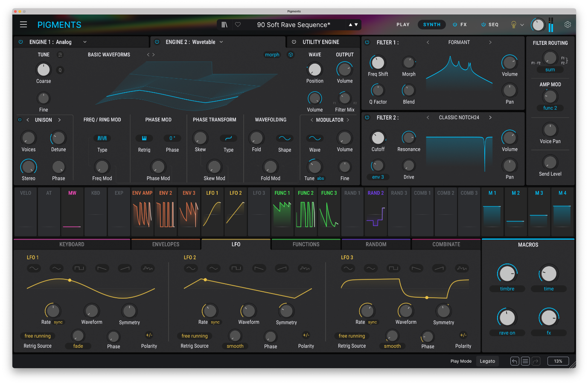Switch to the ENVELOPES tab
Image resolution: width=588 pixels, height=384 pixels.
coord(166,244)
